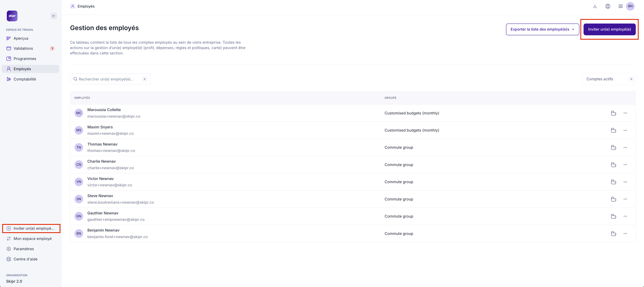Viewport: 644px width, 287px height.
Task: Open three-dot menu for Maxim Snyers
Action: point(625,130)
